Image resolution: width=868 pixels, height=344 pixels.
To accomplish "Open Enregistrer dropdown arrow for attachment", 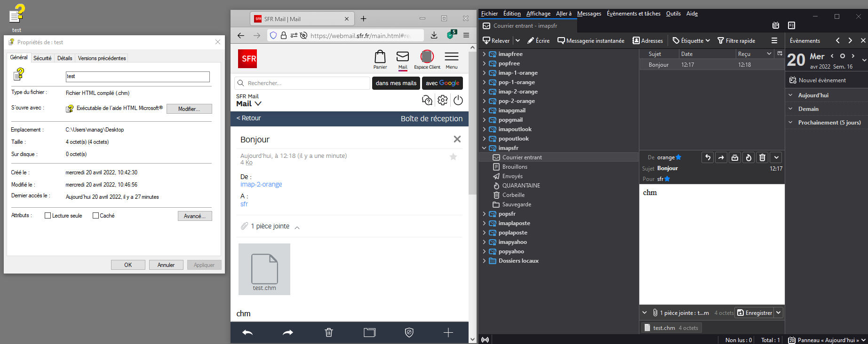I will pos(779,313).
